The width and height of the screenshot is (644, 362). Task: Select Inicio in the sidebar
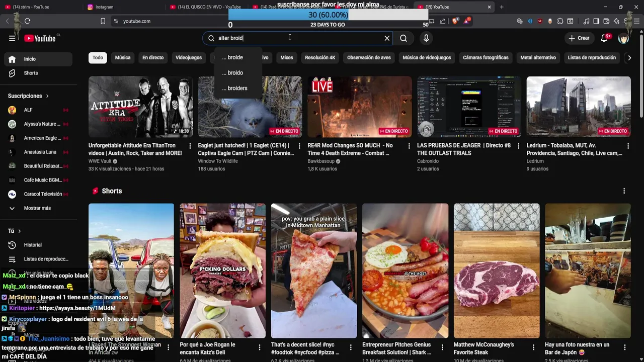[x=38, y=59]
